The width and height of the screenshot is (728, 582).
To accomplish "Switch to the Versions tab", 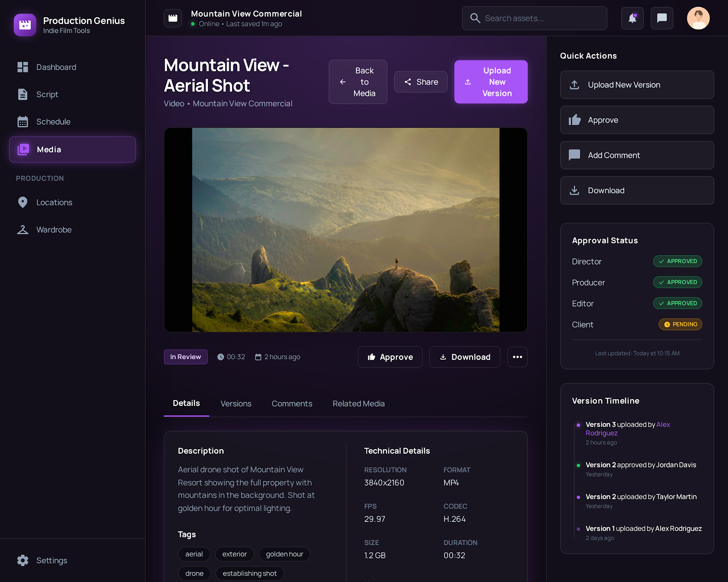I will [x=236, y=403].
